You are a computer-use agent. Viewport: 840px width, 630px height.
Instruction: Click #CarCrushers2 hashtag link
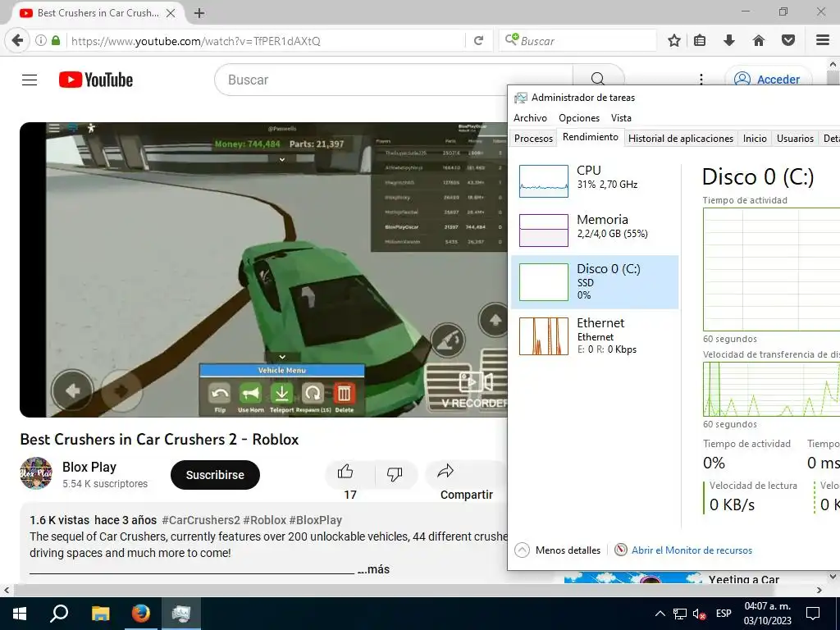201,520
